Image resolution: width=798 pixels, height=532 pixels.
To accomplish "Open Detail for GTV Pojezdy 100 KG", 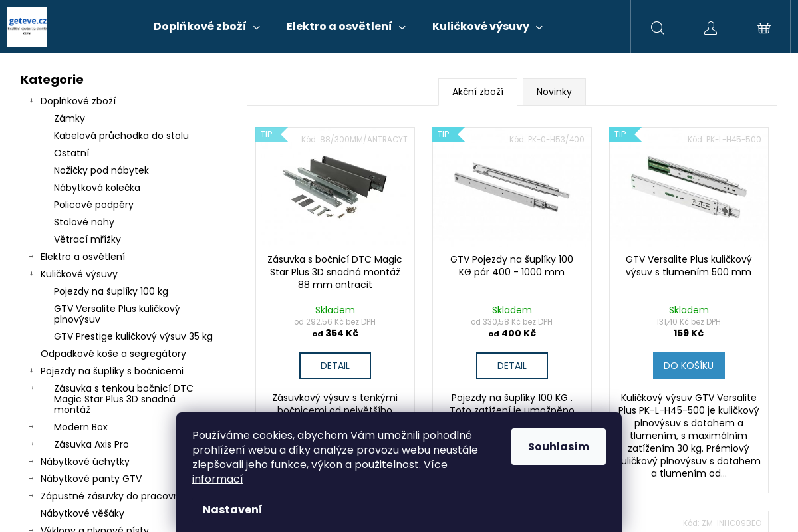I will [511, 366].
